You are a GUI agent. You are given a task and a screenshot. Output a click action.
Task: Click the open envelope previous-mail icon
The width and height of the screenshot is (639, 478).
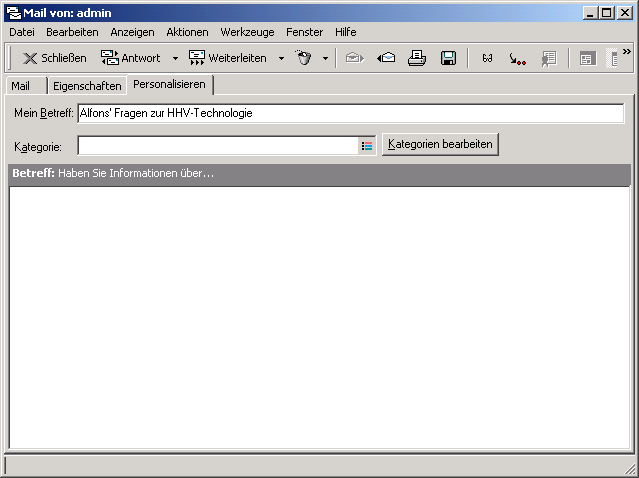point(386,58)
